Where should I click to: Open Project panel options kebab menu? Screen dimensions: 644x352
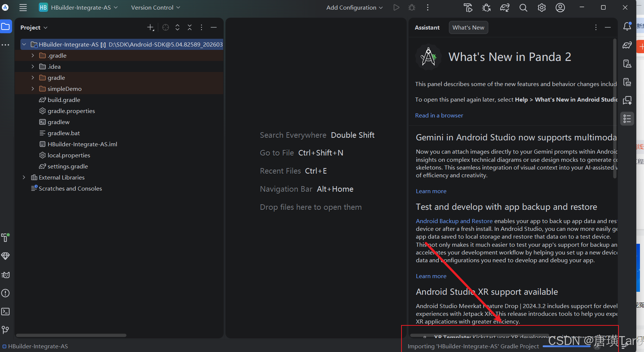201,27
